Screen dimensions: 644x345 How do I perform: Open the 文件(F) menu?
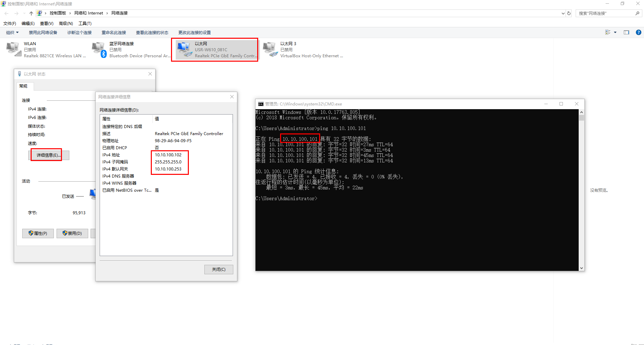tap(10, 23)
